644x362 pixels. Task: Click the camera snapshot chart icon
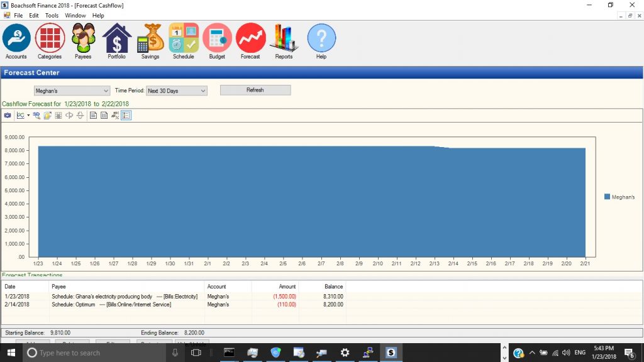tap(8, 116)
